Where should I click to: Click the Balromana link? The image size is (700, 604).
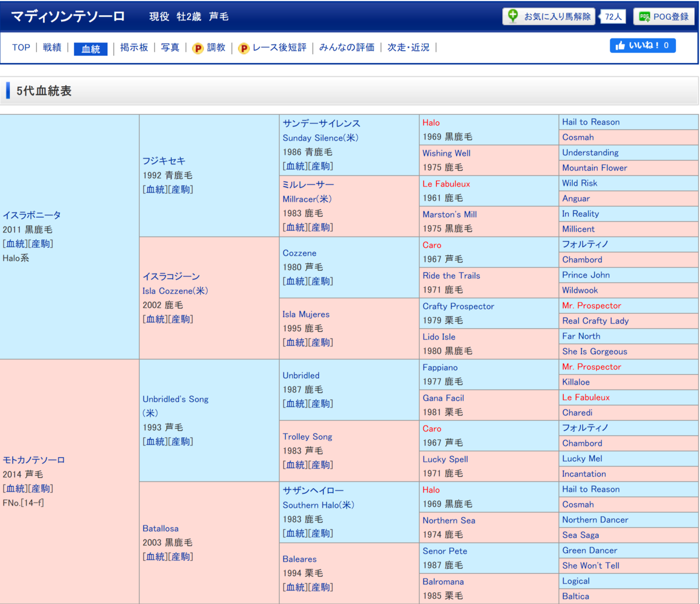click(443, 581)
